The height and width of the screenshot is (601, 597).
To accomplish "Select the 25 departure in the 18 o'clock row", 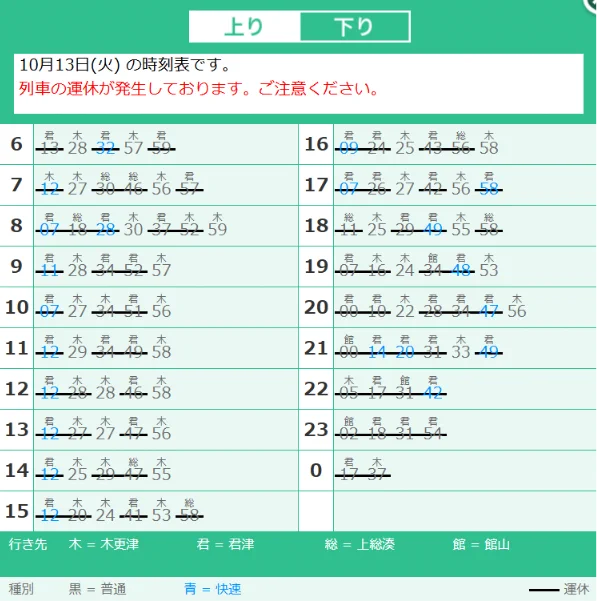I will 377,230.
